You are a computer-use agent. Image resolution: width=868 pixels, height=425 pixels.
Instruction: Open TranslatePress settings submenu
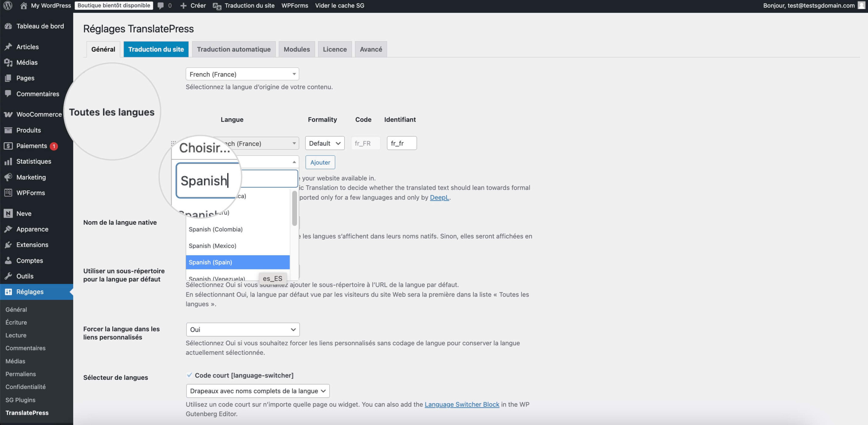click(x=27, y=413)
